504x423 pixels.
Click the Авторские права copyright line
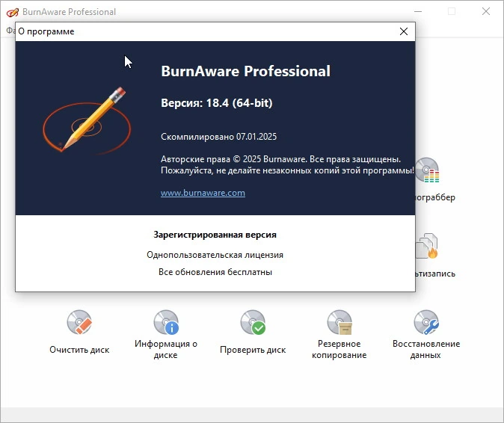[x=280, y=159]
